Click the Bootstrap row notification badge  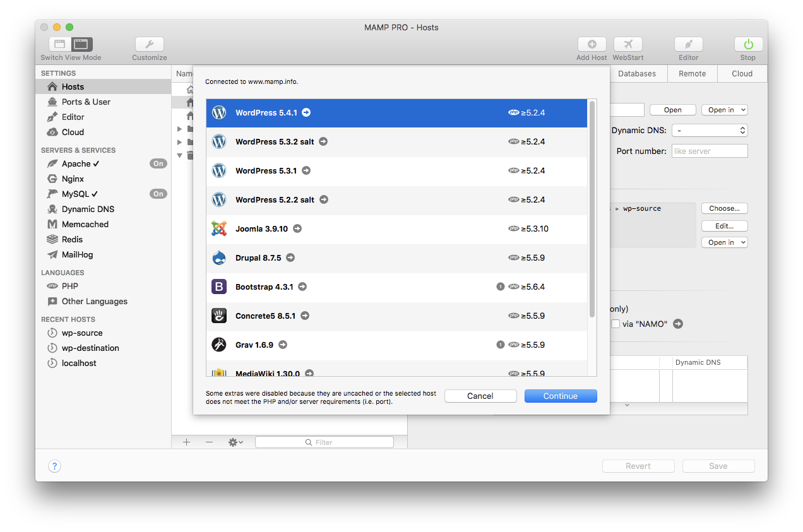pyautogui.click(x=501, y=287)
